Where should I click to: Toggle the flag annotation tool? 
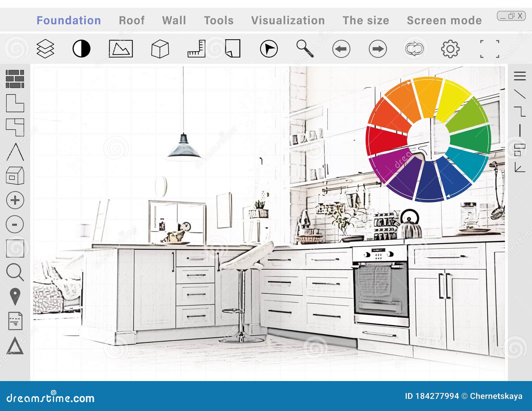tap(269, 49)
